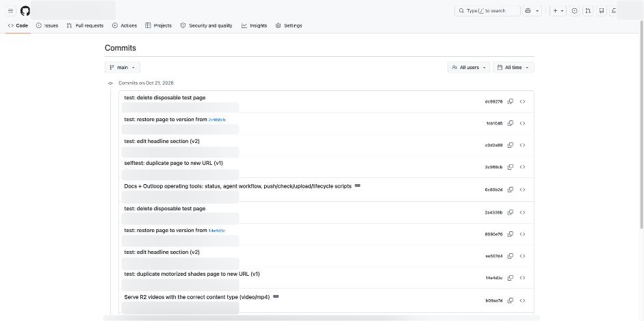Image resolution: width=644 pixels, height=321 pixels.
Task: Copy SHA of Serve R2 videos commit
Action: 510,300
